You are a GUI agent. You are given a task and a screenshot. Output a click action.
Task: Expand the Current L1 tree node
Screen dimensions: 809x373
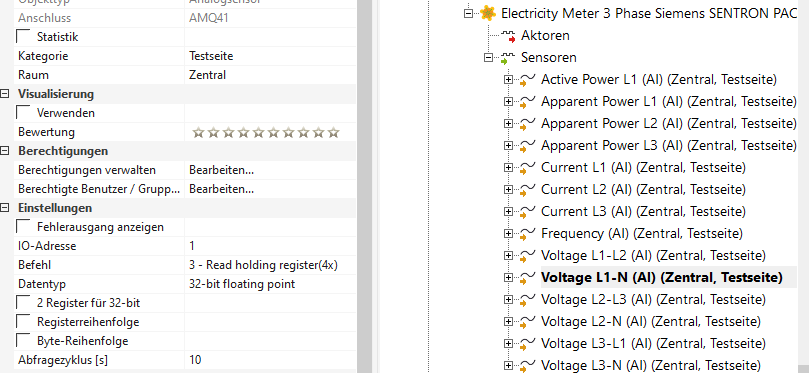coord(508,168)
